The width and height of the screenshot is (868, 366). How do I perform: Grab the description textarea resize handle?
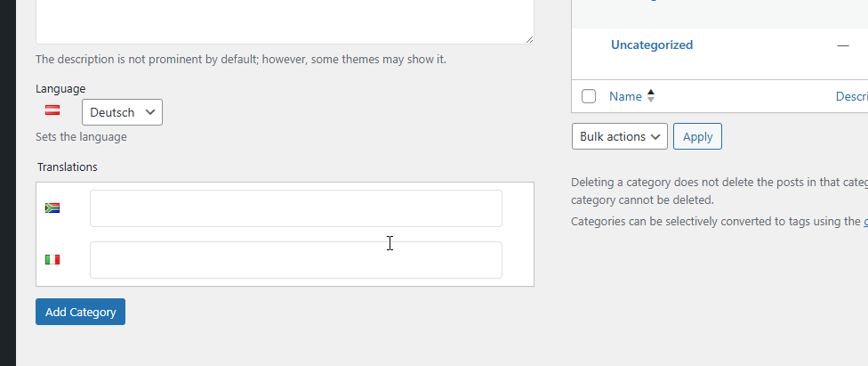[528, 38]
